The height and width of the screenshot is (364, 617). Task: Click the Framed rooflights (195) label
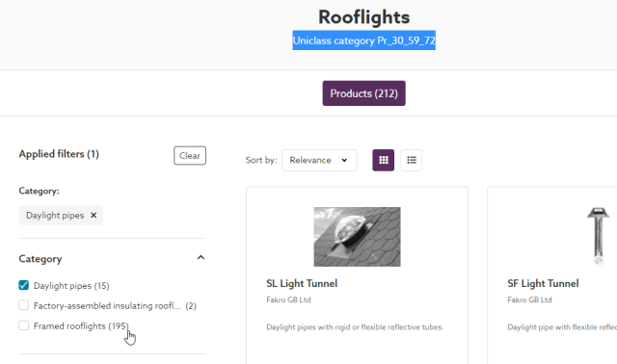tap(81, 325)
